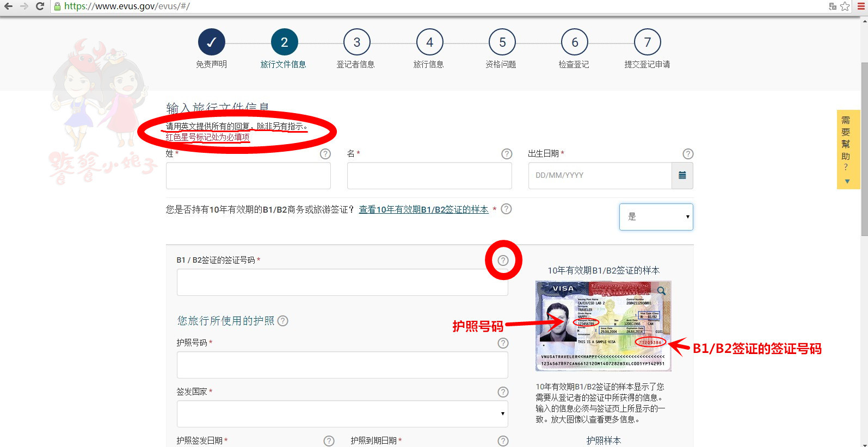Click browser bookmark star icon
The image size is (868, 447).
coord(845,7)
